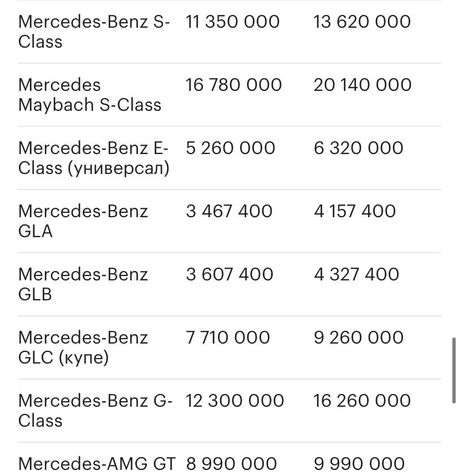Select the 20 140 000 price value

click(x=363, y=85)
